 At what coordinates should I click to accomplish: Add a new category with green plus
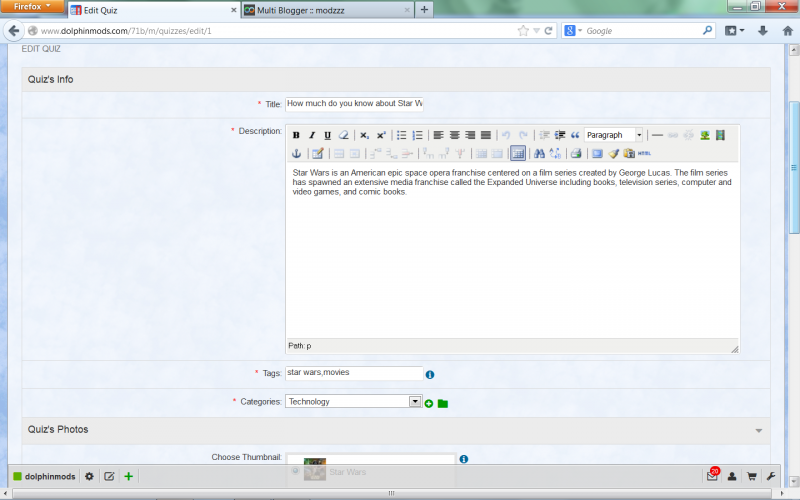[429, 404]
